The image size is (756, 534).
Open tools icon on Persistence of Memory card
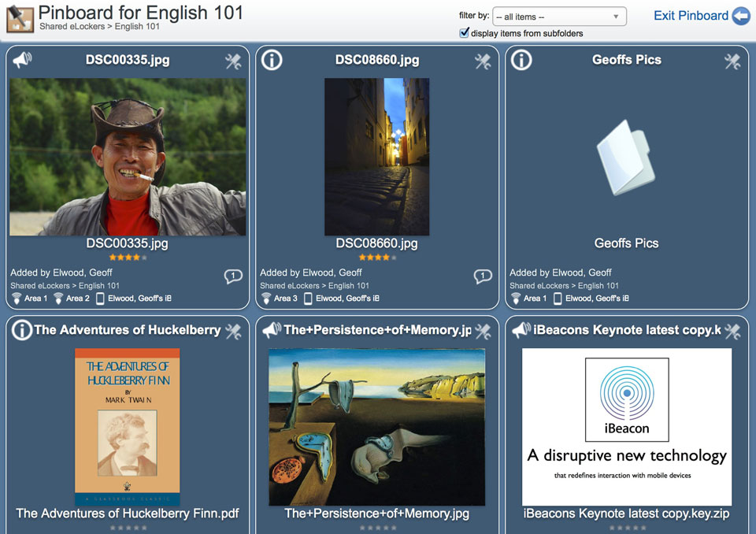pyautogui.click(x=483, y=332)
